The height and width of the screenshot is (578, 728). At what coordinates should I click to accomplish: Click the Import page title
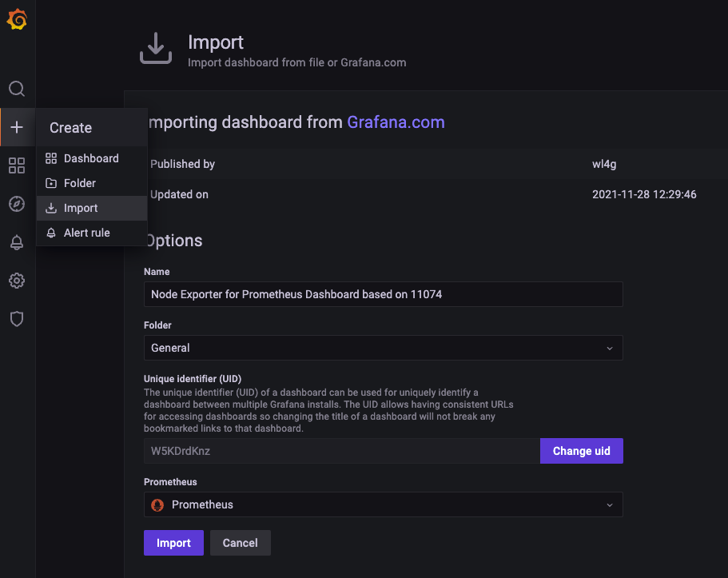pyautogui.click(x=216, y=42)
